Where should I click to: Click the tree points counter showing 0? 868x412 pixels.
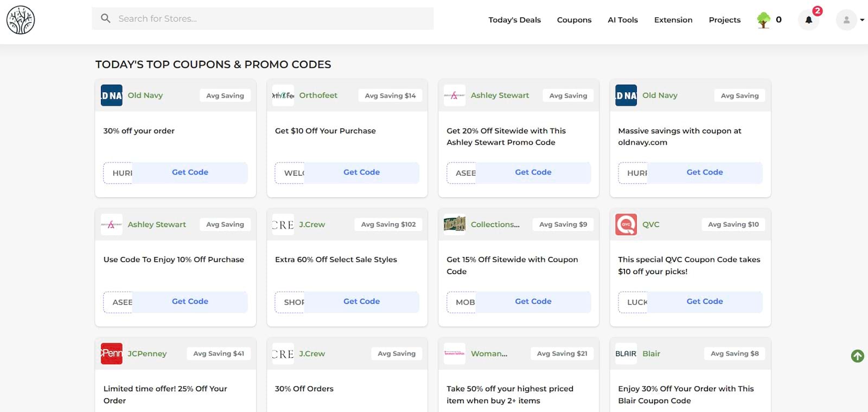click(x=778, y=20)
